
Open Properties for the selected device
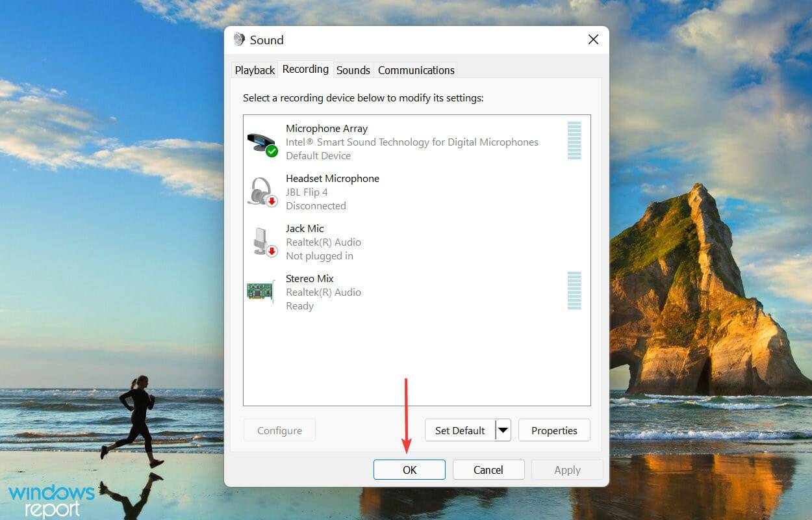554,430
